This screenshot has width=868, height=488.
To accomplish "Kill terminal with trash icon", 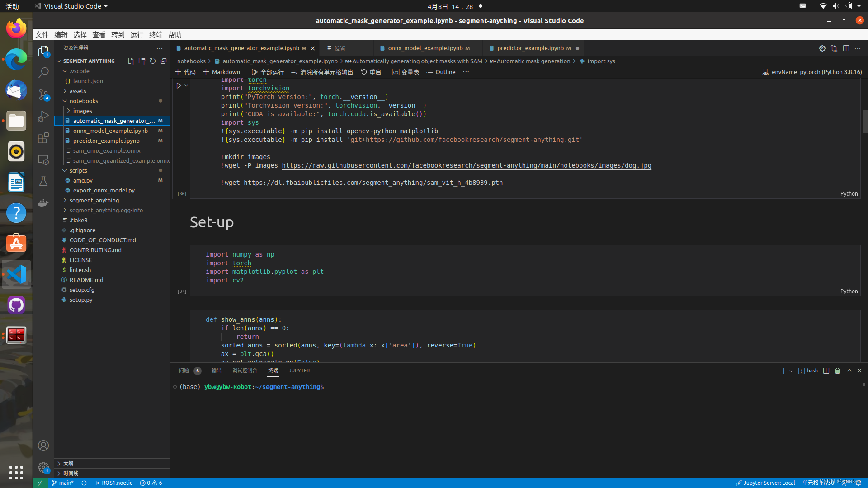I will pos(837,371).
